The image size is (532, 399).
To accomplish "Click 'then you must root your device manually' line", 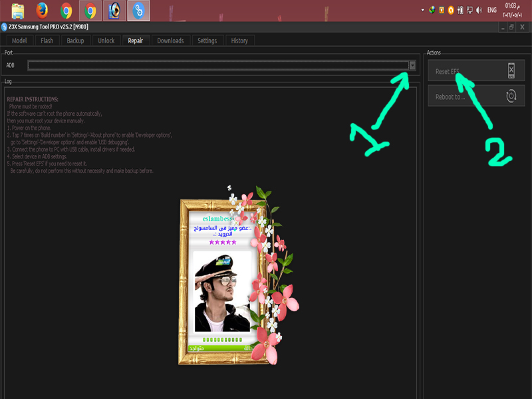I will coord(46,121).
